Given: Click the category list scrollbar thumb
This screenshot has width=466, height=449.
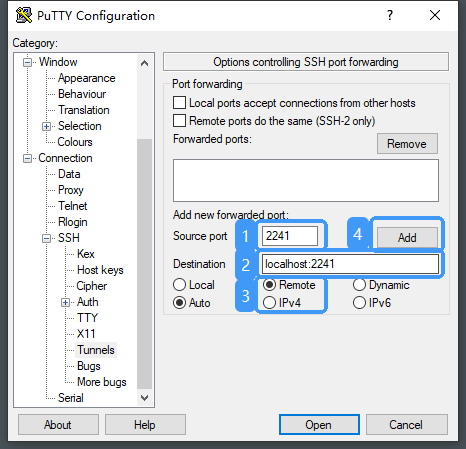Looking at the screenshot, I should point(144,264).
